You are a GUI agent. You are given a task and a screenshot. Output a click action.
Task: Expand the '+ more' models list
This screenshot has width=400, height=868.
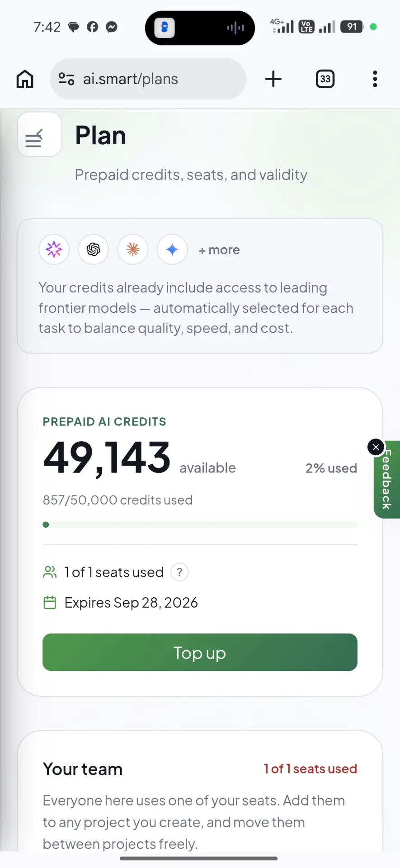point(219,250)
